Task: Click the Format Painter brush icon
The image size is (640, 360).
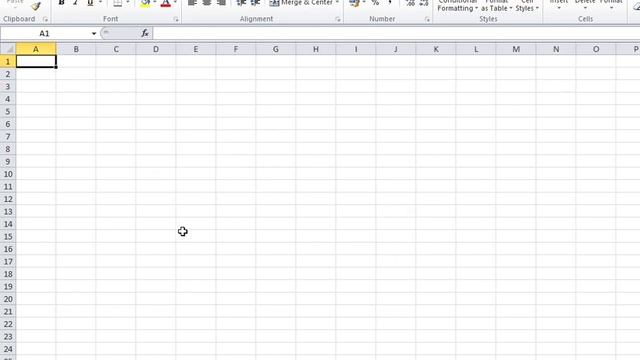Action: [36, 6]
